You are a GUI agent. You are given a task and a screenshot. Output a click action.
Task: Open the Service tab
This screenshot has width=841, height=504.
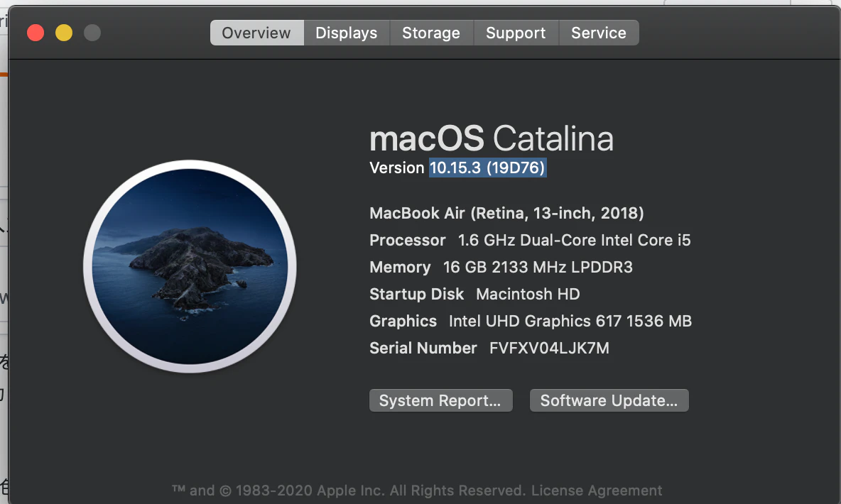pyautogui.click(x=599, y=33)
